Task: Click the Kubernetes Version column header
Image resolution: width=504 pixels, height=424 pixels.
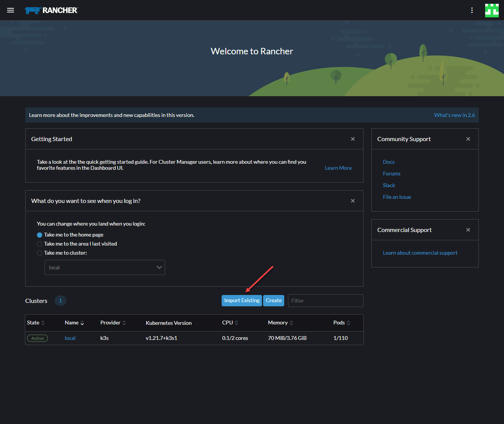Action: pos(169,323)
